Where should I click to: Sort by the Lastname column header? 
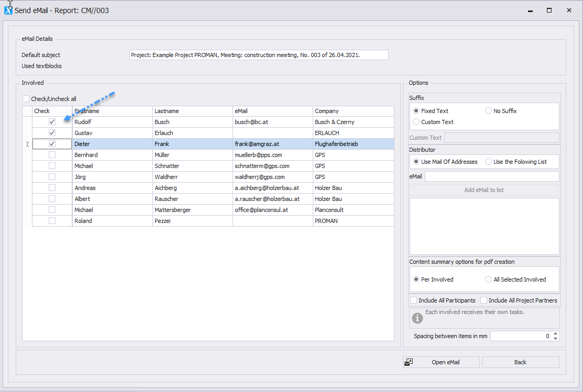193,111
